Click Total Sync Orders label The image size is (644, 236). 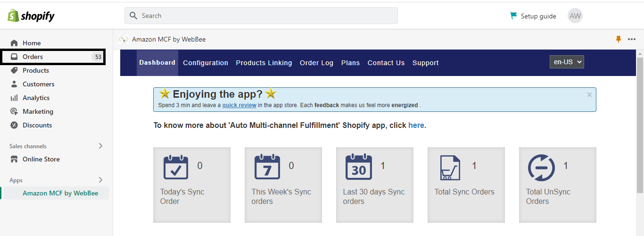click(x=464, y=192)
